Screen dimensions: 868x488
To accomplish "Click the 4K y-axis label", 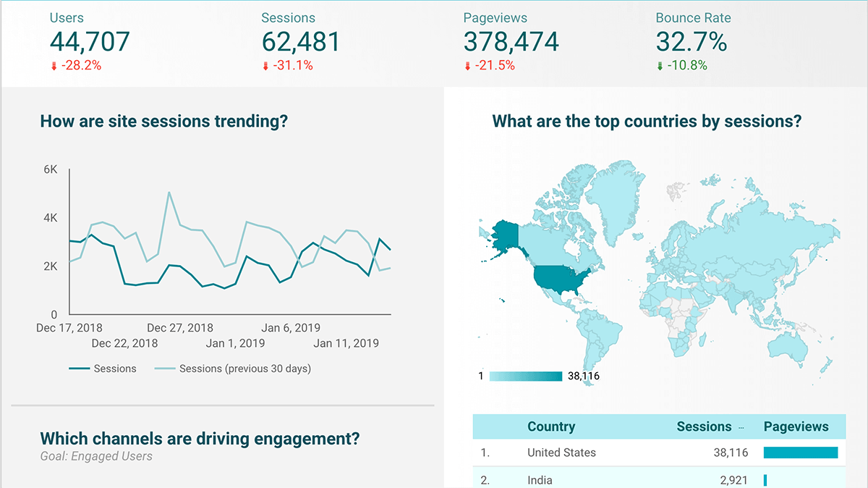I will (x=51, y=218).
